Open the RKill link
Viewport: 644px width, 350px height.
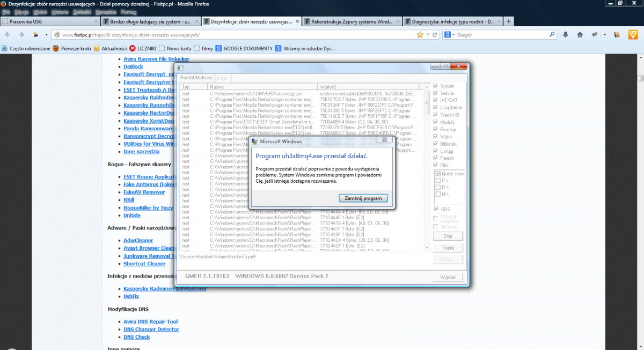pos(129,200)
